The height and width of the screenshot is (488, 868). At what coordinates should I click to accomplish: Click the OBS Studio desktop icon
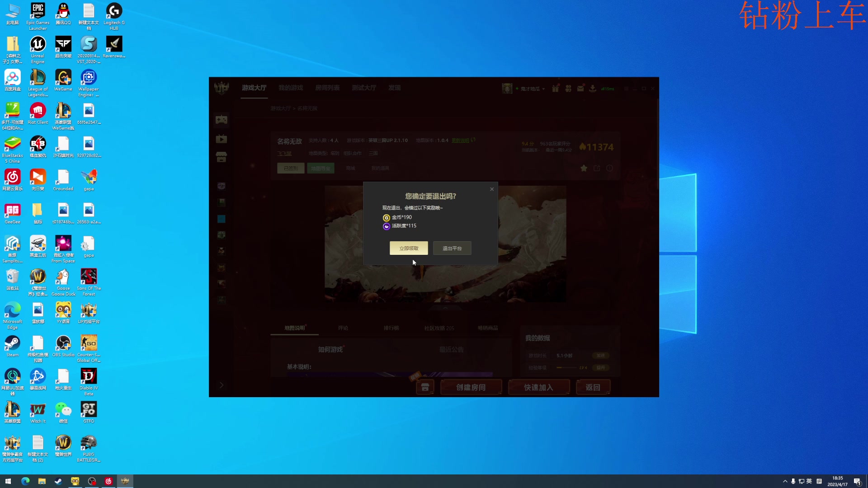(63, 346)
